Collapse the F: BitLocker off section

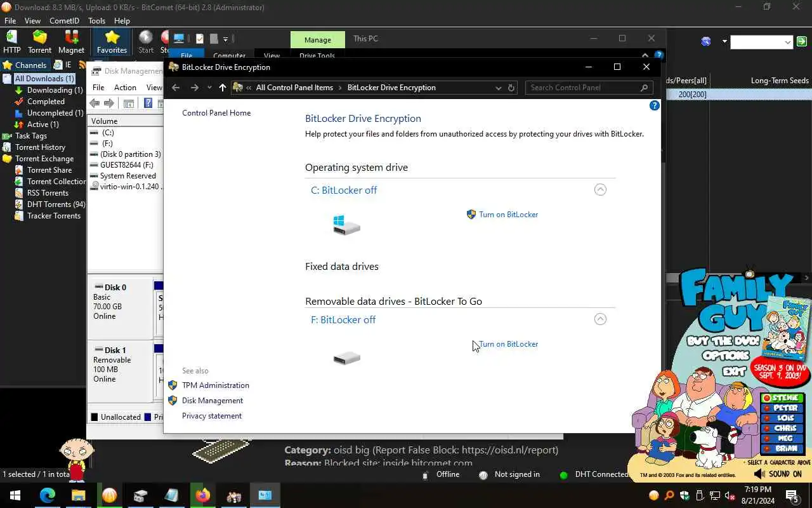pos(600,319)
